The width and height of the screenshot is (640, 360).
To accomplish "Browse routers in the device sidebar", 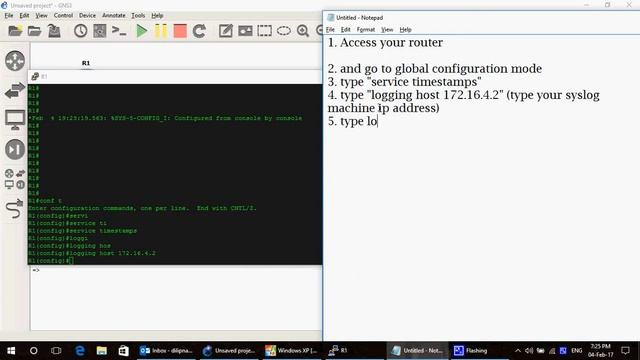I will [x=15, y=61].
